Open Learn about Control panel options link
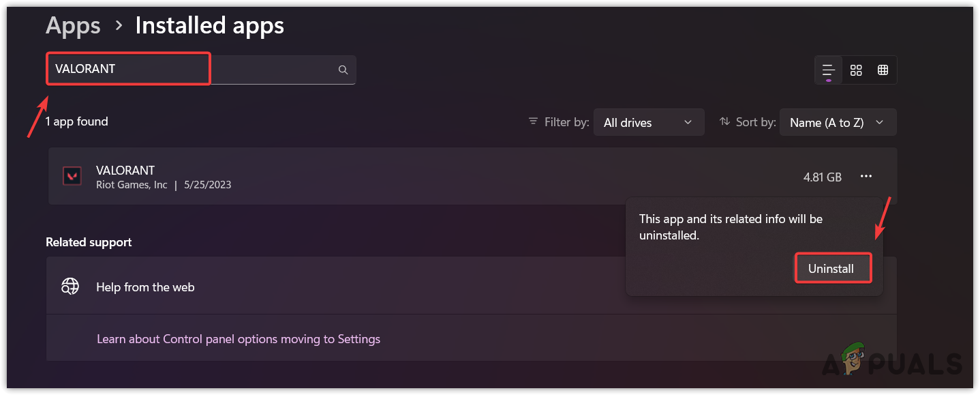 tap(239, 339)
